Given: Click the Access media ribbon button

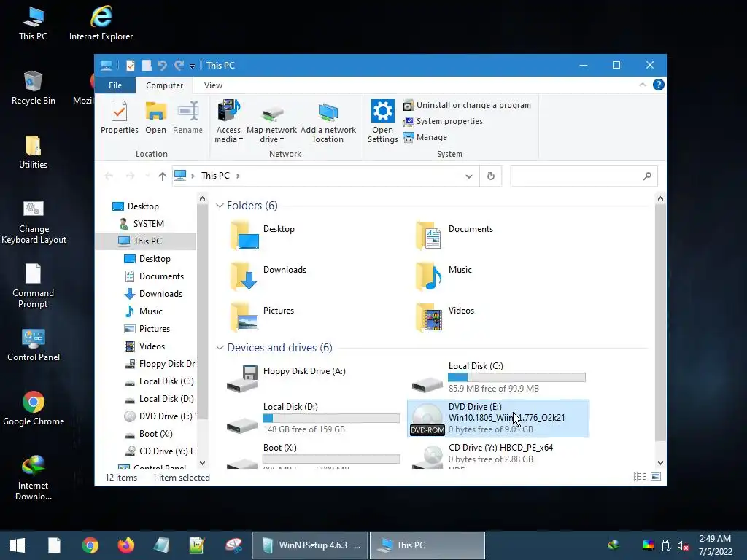Looking at the screenshot, I should coord(228,121).
